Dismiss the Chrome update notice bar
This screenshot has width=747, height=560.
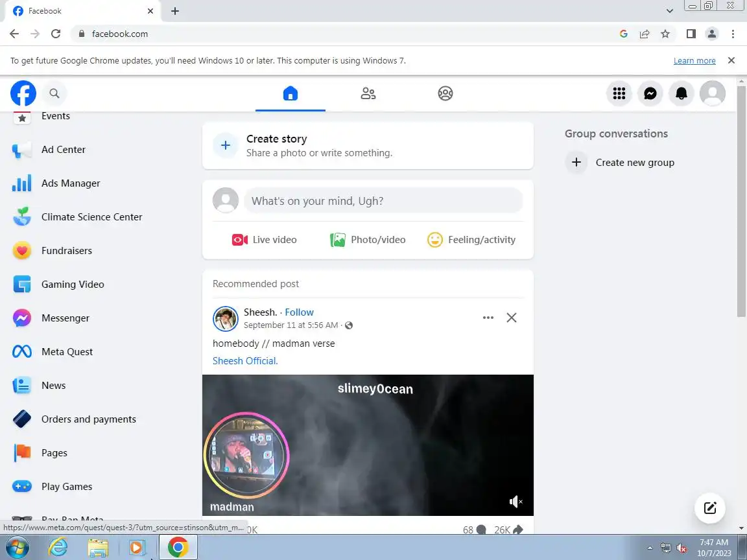tap(731, 60)
